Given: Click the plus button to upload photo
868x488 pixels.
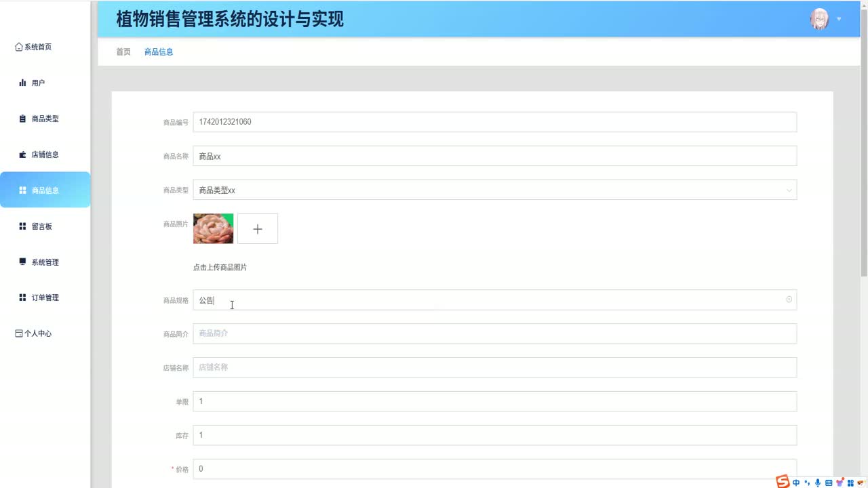Looking at the screenshot, I should [258, 228].
